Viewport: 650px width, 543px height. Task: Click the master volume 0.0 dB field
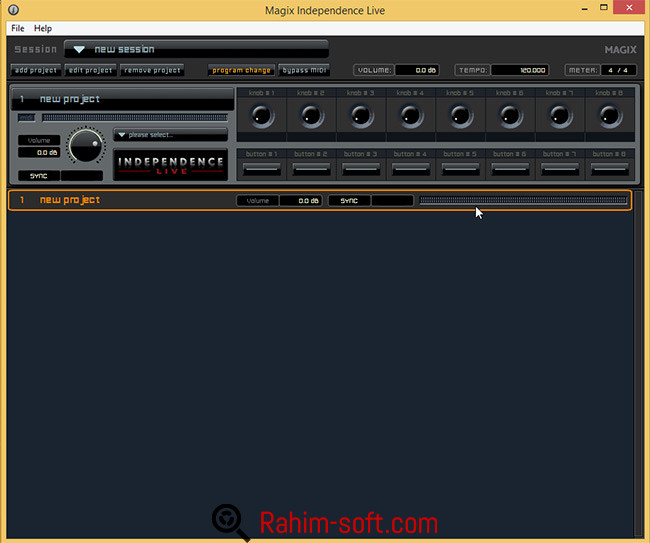[x=417, y=70]
